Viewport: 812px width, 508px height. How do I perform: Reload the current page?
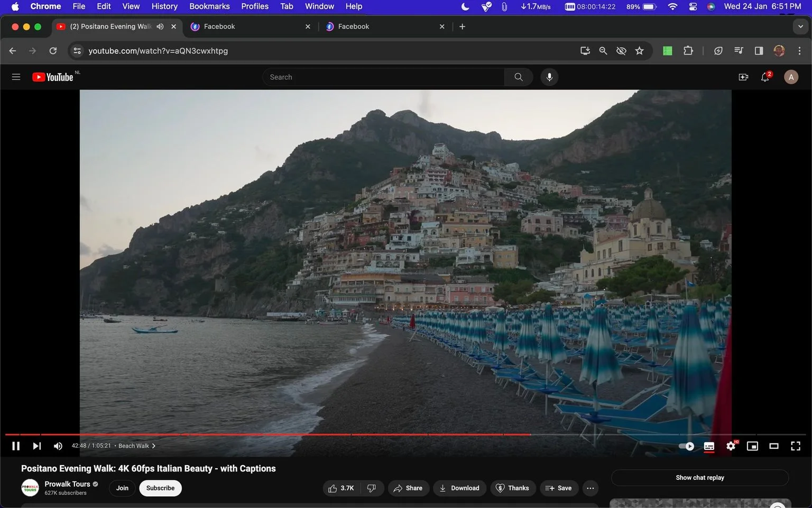pos(53,51)
